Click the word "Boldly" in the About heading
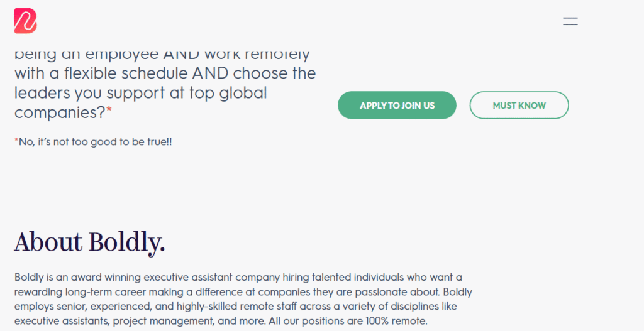The image size is (644, 331). pyautogui.click(x=127, y=242)
